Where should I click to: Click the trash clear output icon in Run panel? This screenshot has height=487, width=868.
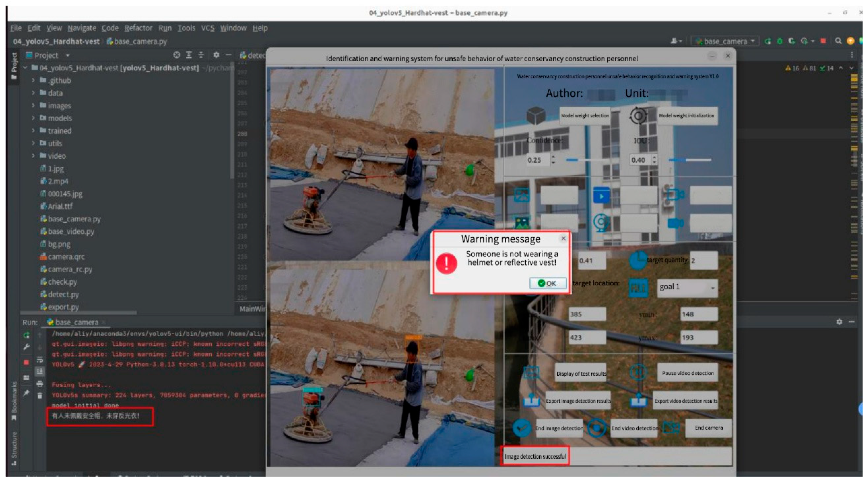[40, 395]
